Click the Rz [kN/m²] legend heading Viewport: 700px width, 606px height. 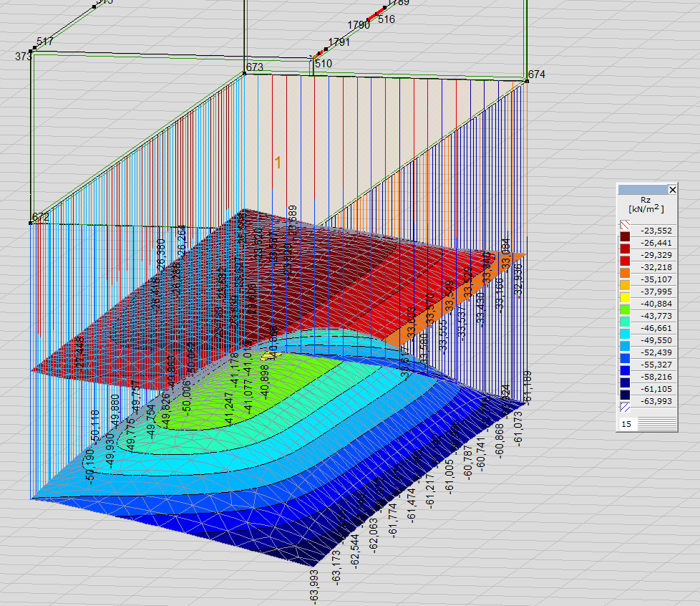click(x=646, y=205)
